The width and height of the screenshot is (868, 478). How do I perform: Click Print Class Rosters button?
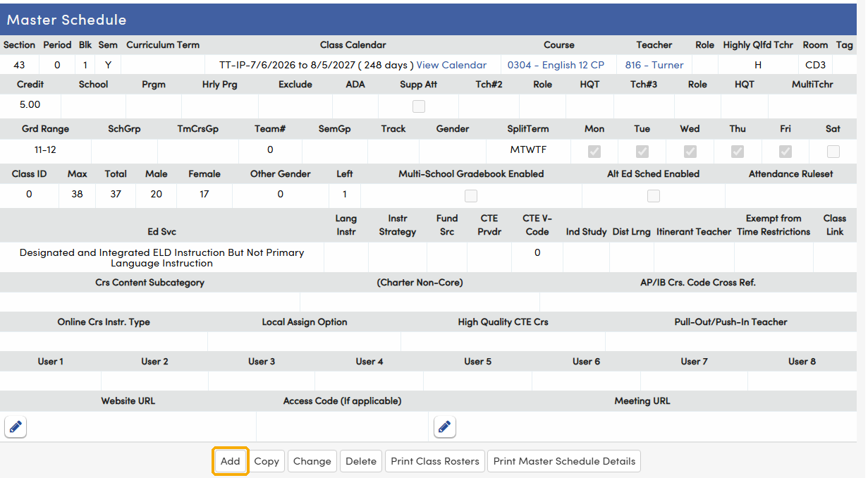click(435, 461)
